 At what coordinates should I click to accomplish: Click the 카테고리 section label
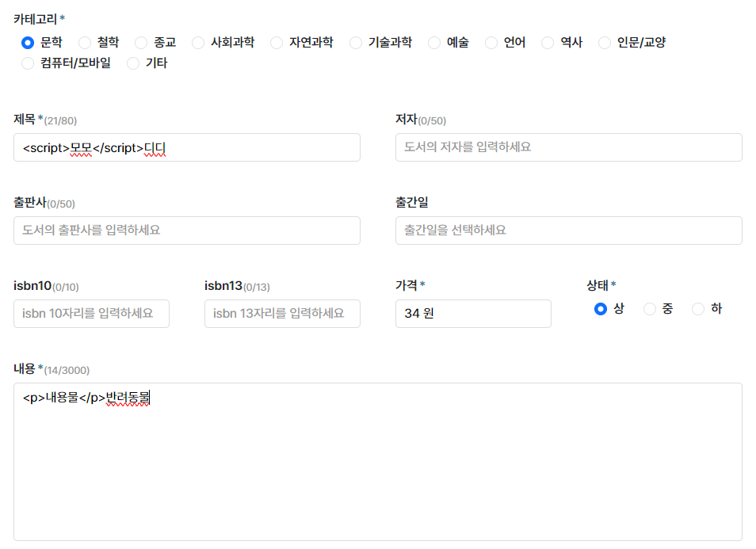click(35, 19)
